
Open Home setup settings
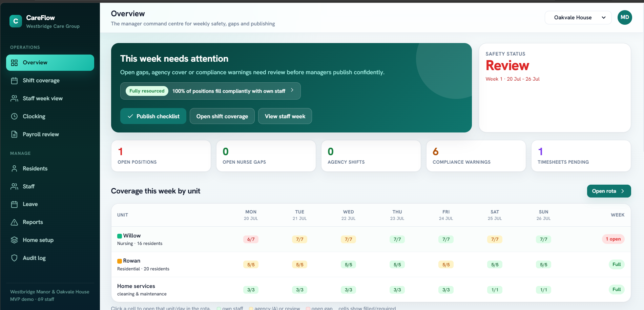(x=50, y=240)
